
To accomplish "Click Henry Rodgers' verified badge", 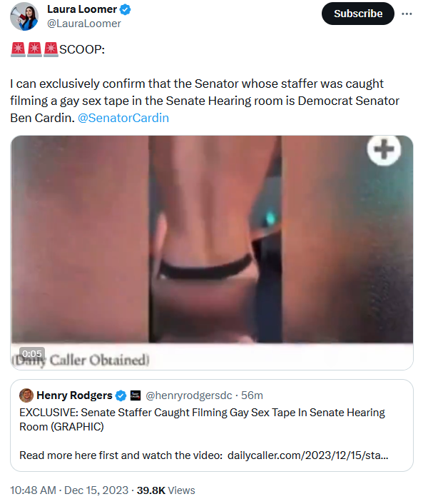I will 121,395.
